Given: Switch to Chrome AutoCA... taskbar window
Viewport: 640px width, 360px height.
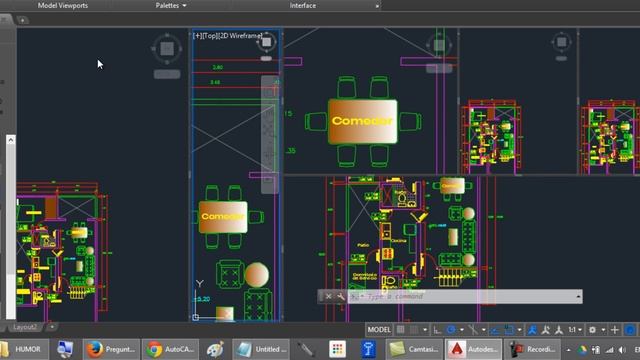Looking at the screenshot, I should (x=171, y=349).
